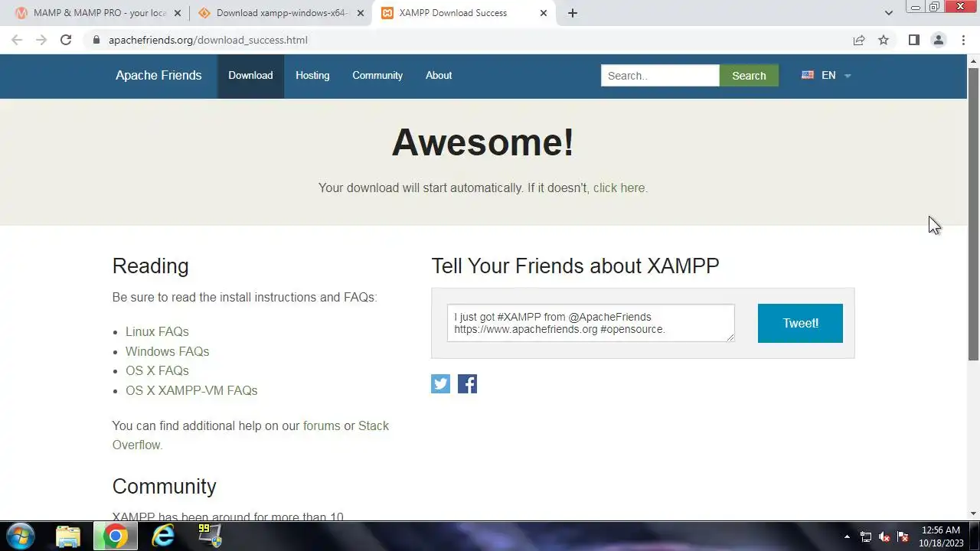Toggle the browser side panel icon
This screenshot has width=980, height=551.
[913, 40]
